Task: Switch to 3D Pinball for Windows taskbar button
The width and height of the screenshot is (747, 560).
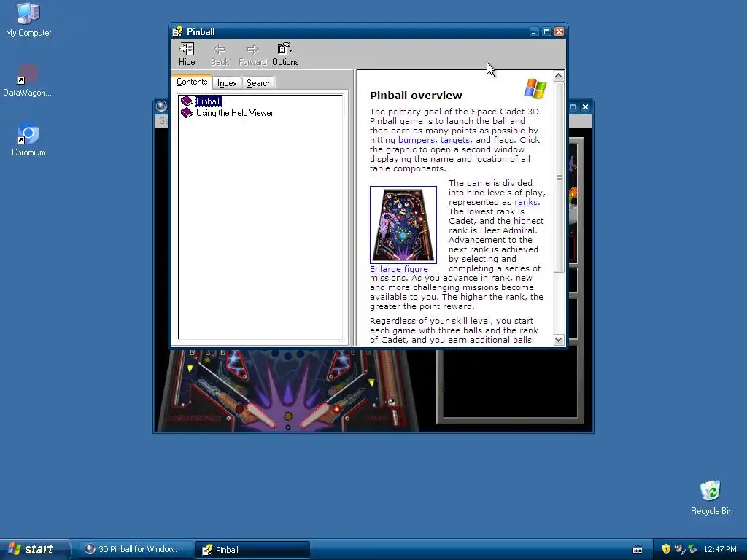Action: pyautogui.click(x=135, y=549)
